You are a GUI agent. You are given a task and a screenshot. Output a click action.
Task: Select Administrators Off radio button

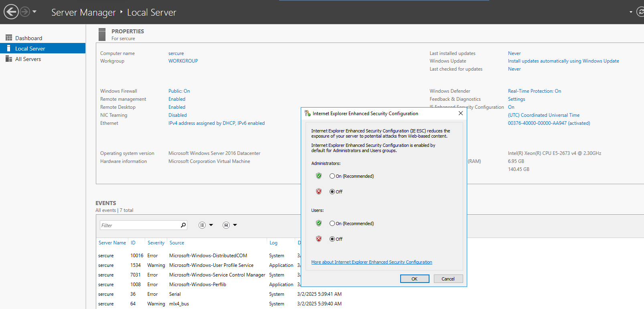[332, 192]
